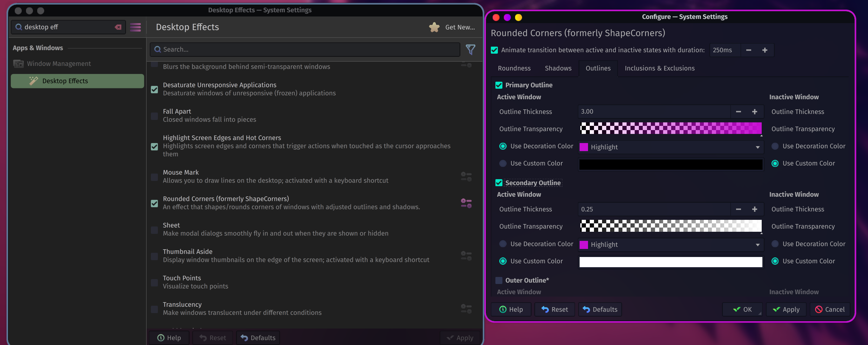
Task: Click Apply in the Configure dialog
Action: click(x=786, y=309)
